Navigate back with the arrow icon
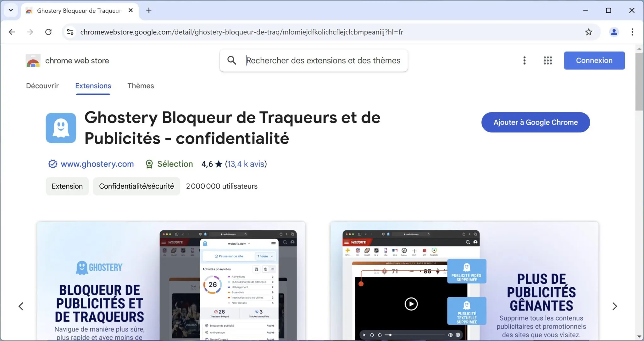 (12, 32)
